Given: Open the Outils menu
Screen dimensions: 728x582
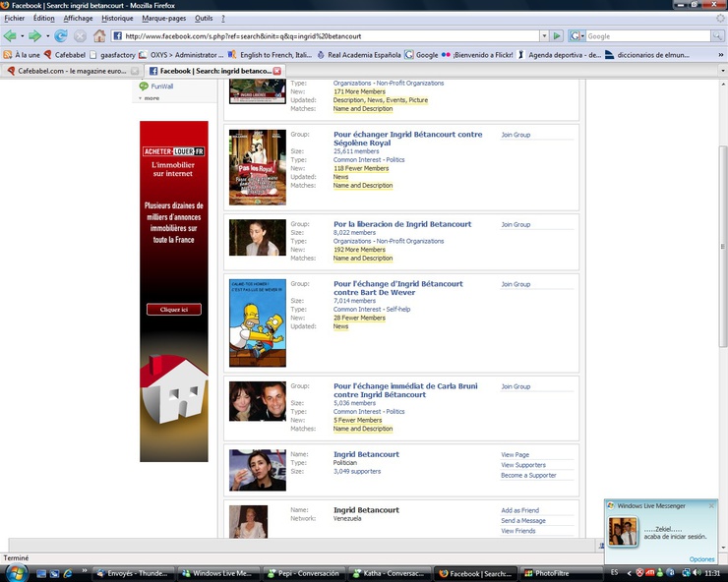Looking at the screenshot, I should click(x=204, y=18).
